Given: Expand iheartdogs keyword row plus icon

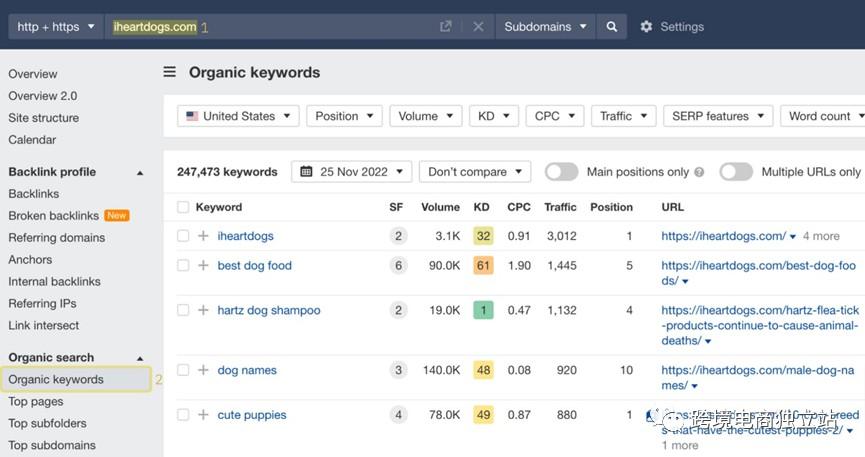Looking at the screenshot, I should pos(203,236).
